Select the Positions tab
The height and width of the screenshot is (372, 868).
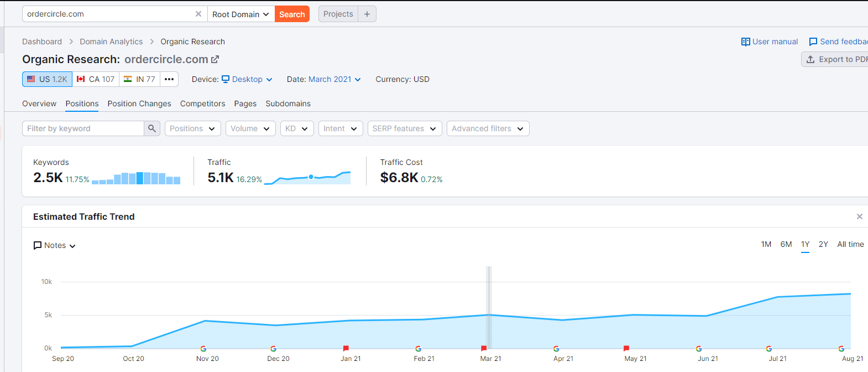click(82, 104)
